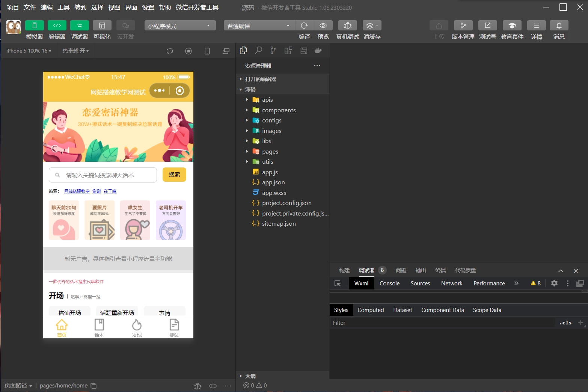
Task: Toggle the editor panel button
Action: coord(57,26)
